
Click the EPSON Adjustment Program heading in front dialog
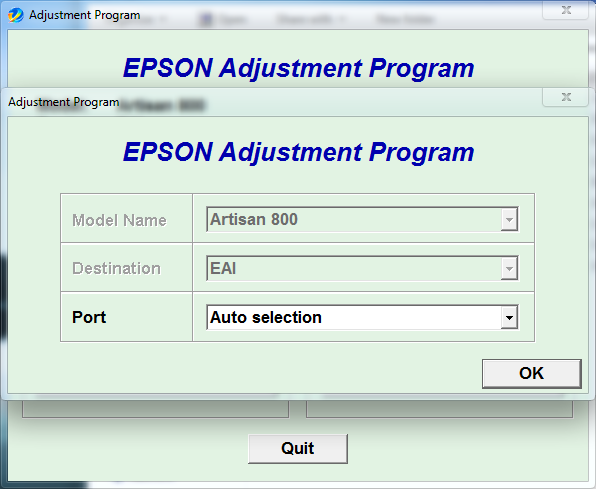click(298, 152)
